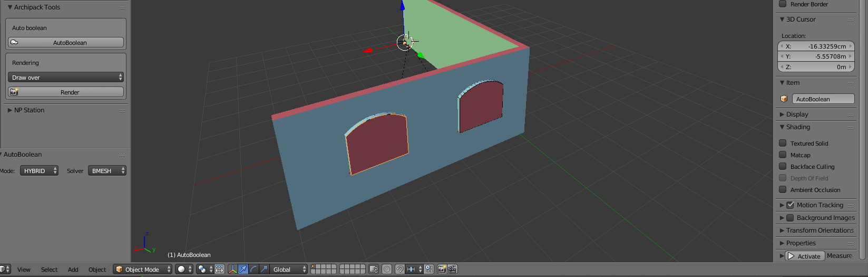
Task: Click the 3D cursor X location field
Action: click(x=816, y=46)
